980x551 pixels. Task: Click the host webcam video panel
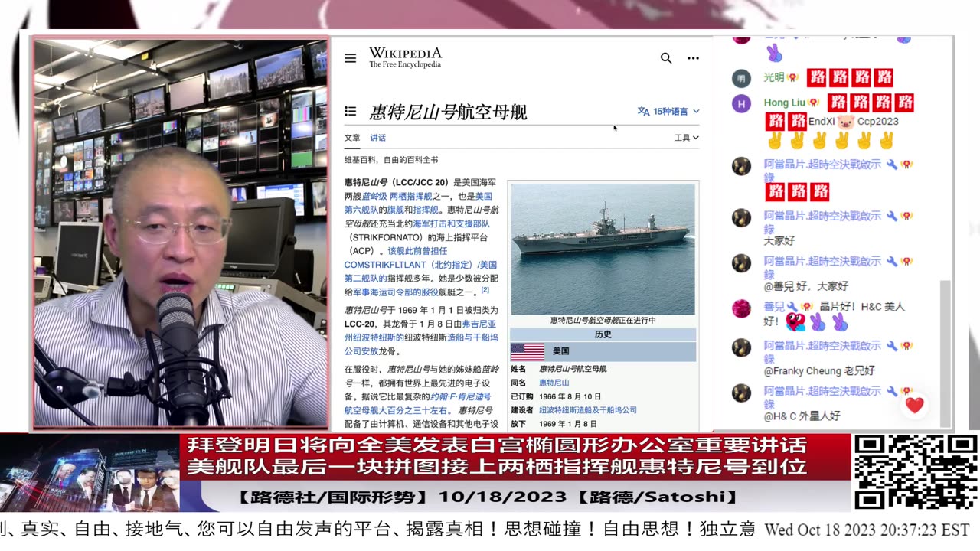tap(181, 233)
